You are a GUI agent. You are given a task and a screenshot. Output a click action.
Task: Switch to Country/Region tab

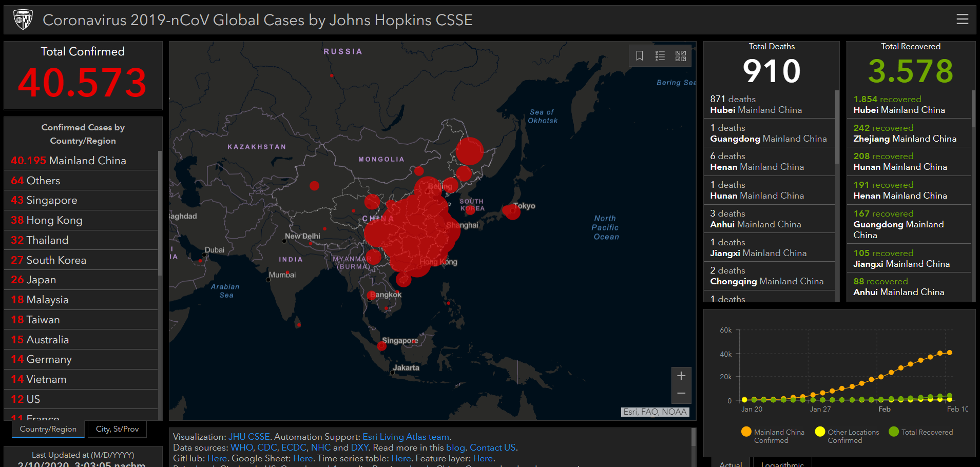[48, 429]
